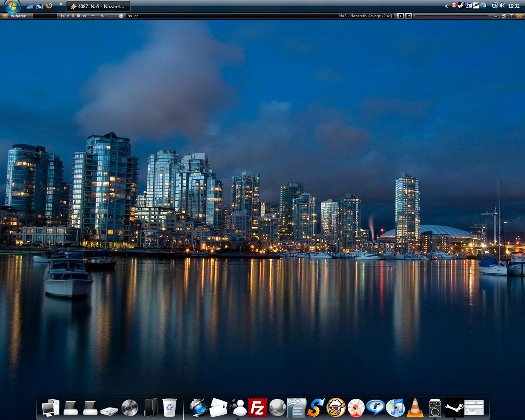Expand hidden system tray icons
The image size is (525, 420).
(446, 6)
